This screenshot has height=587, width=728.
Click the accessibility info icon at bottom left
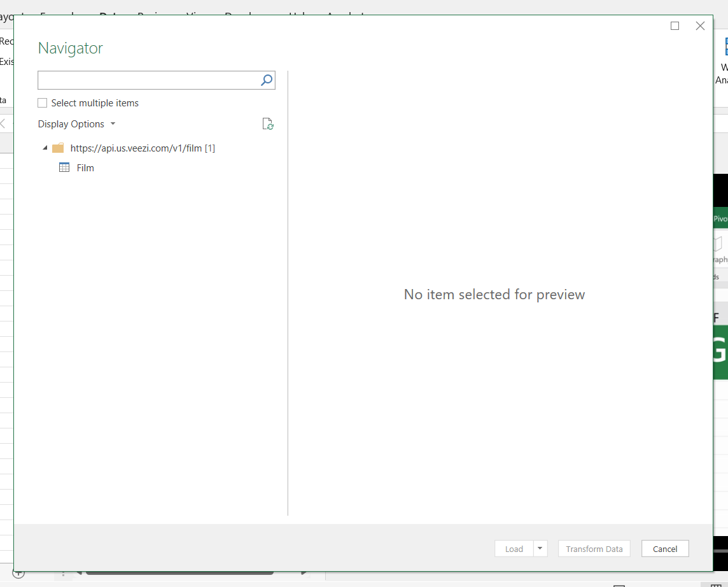coord(19,572)
